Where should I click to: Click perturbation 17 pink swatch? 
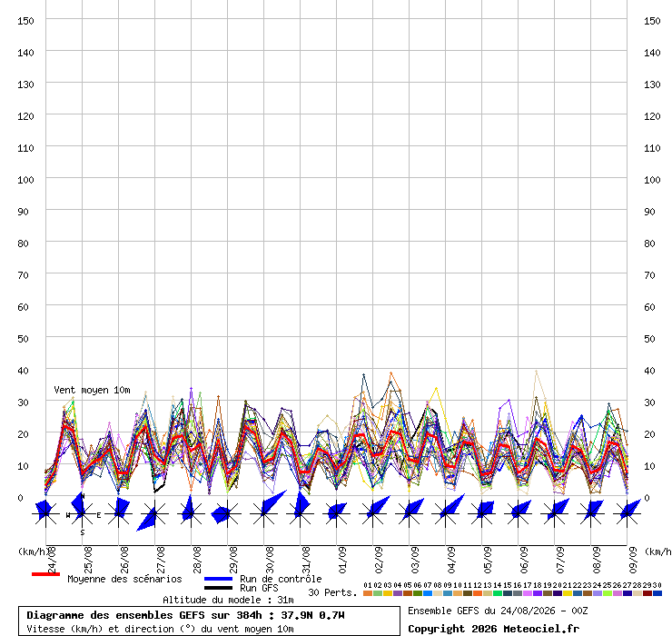[x=528, y=593]
